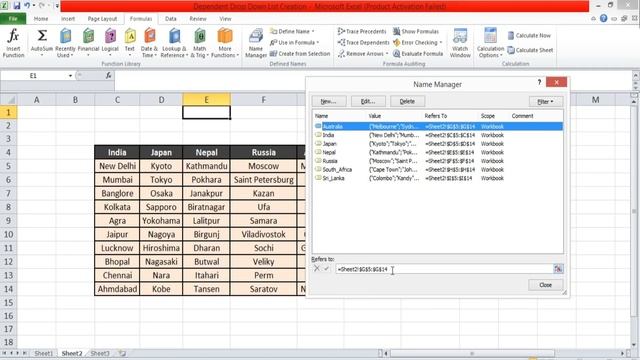Switch to the Insert ribbon tab

coord(68,19)
